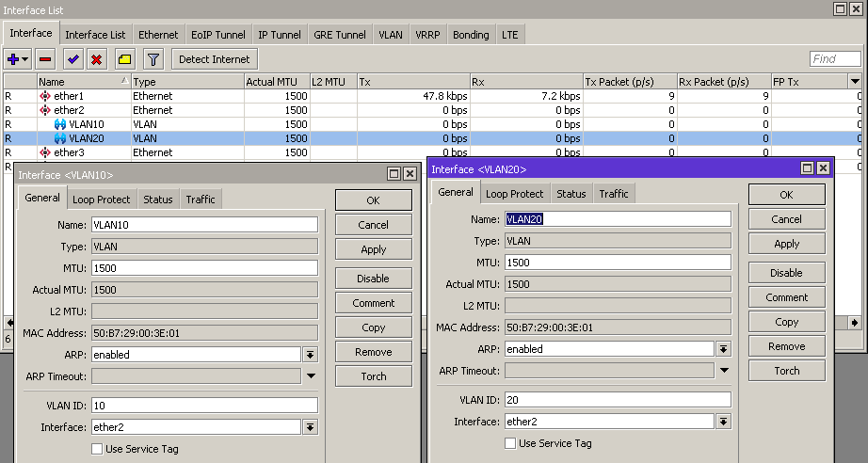The image size is (868, 463).
Task: Click the red minus Remove icon
Action: pos(46,59)
